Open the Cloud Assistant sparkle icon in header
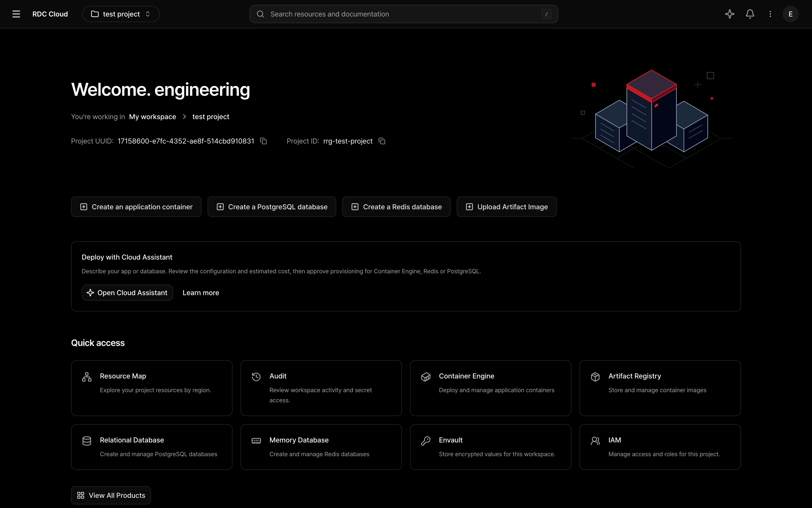Viewport: 812px width, 508px height. coord(730,14)
